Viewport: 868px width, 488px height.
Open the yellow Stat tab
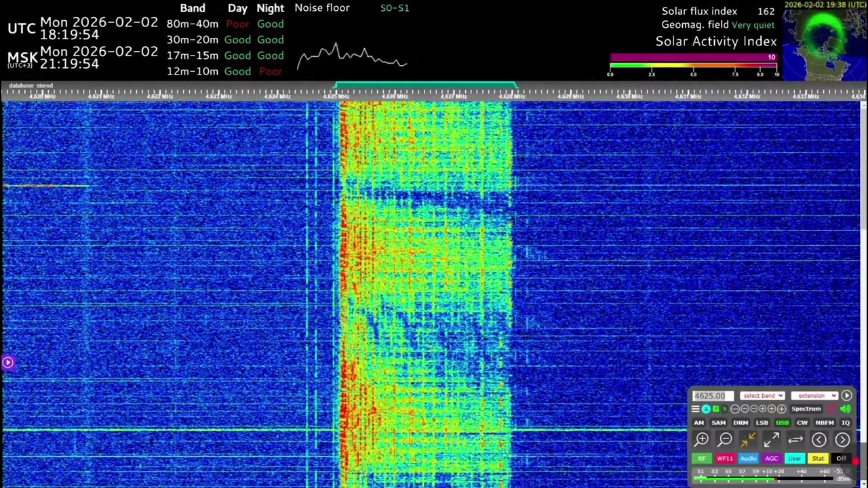pyautogui.click(x=818, y=459)
